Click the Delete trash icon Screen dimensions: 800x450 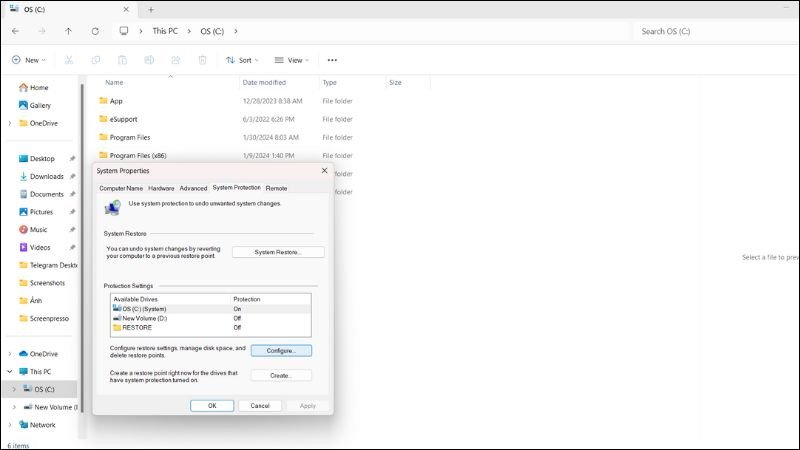(x=203, y=60)
